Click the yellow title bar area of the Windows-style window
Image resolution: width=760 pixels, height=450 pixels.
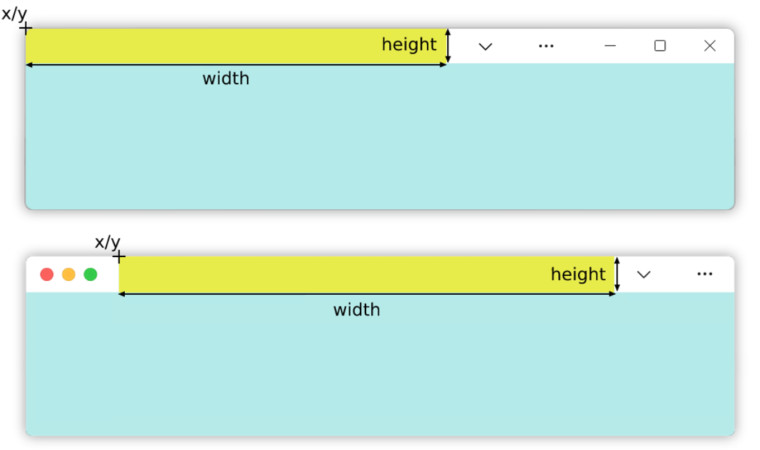(x=236, y=46)
